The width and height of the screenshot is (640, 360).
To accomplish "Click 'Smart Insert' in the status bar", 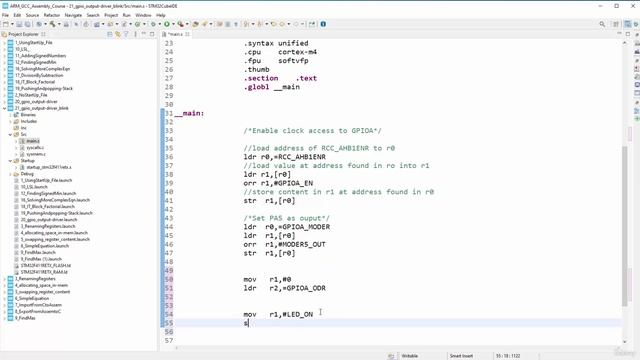I will pyautogui.click(x=461, y=356).
